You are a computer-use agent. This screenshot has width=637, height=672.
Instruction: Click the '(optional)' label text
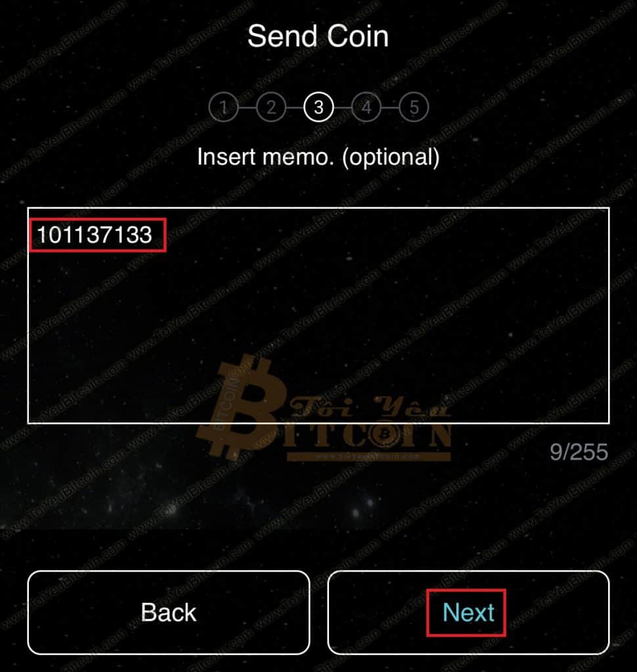[x=391, y=157]
